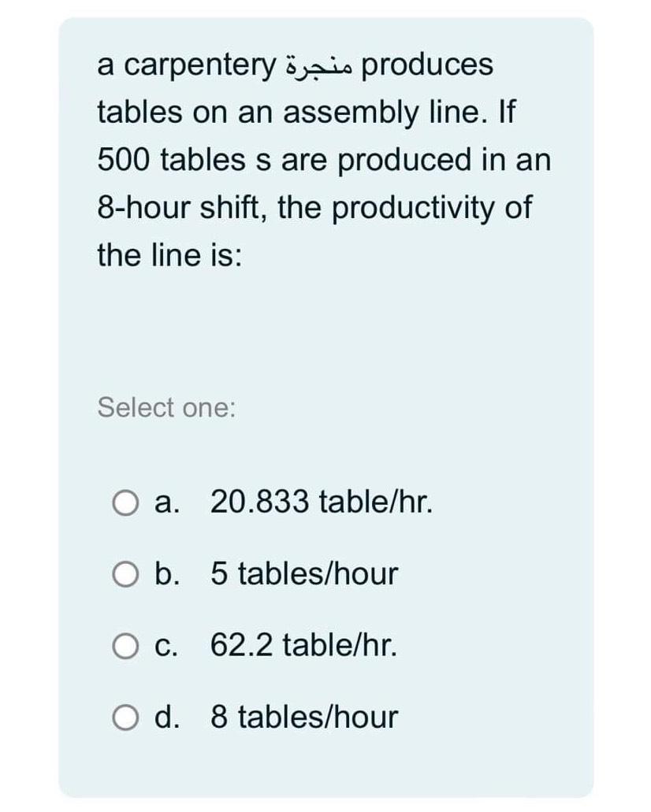Click the text label '8 tables/hour'
This screenshot has height=812, width=651.
(x=303, y=717)
